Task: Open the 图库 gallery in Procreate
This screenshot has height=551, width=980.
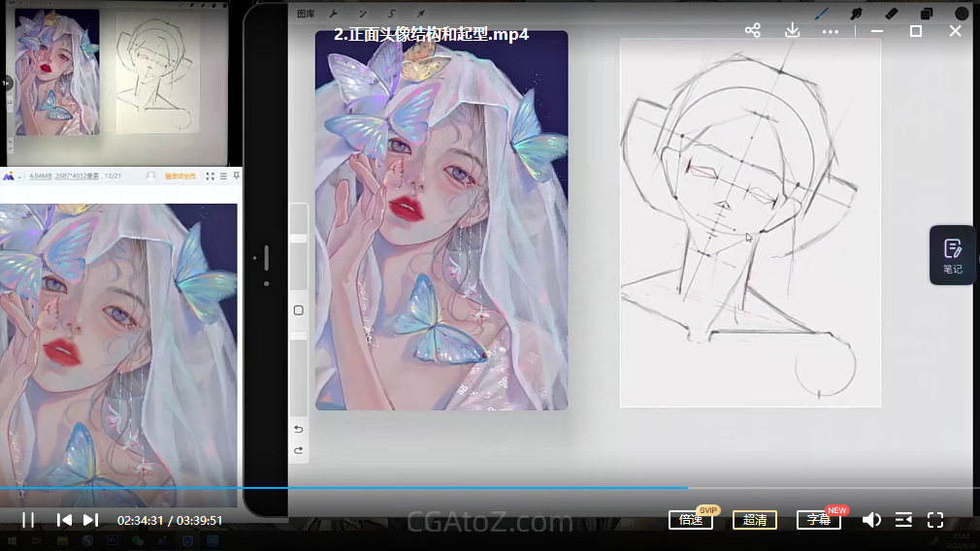Action: 306,14
